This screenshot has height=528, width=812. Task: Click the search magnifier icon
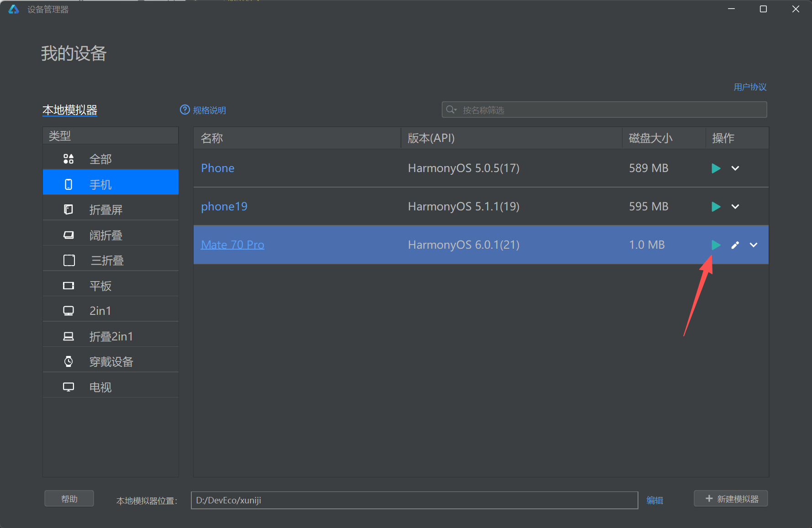[x=451, y=110]
